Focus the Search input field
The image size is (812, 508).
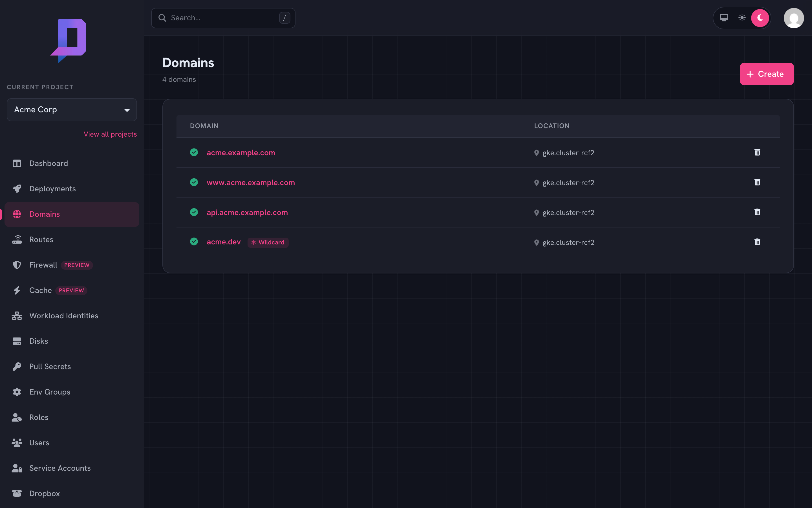coord(223,18)
